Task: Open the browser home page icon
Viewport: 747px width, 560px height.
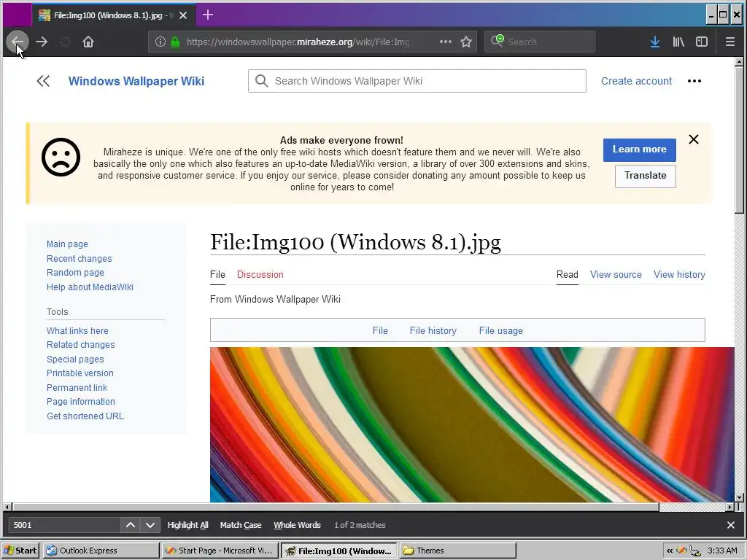Action: pos(88,42)
